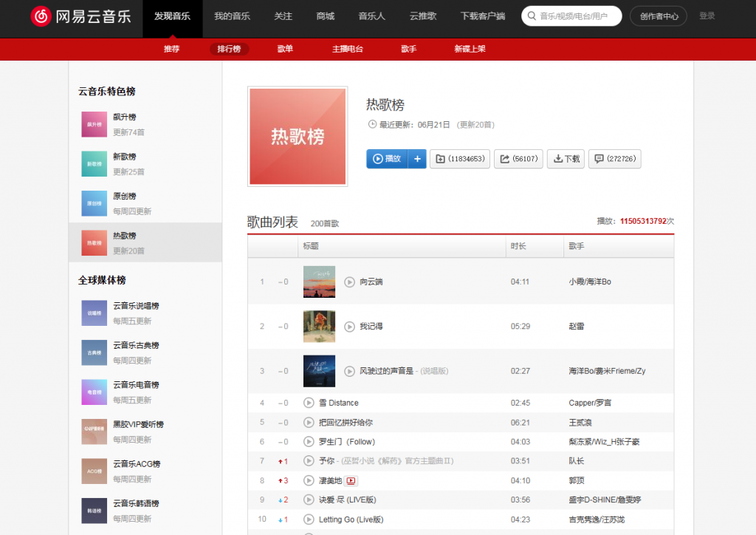The image size is (756, 535).
Task: Click the search magnifier icon
Action: click(532, 16)
